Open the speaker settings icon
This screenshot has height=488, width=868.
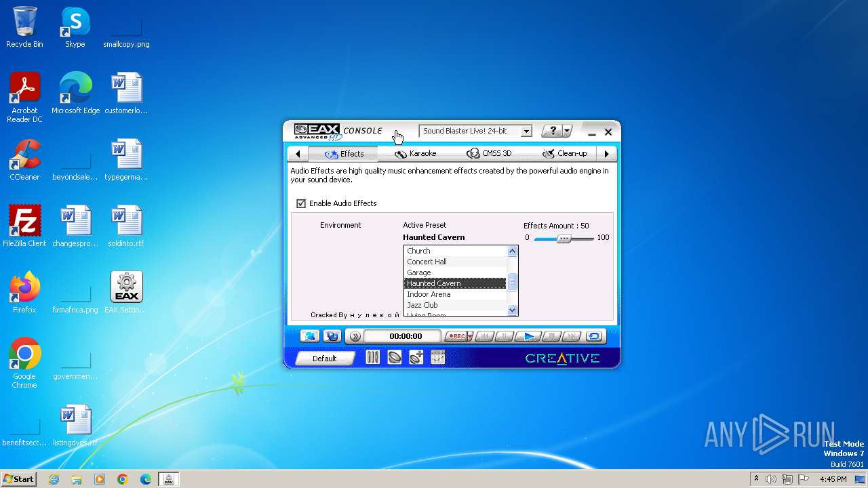395,358
